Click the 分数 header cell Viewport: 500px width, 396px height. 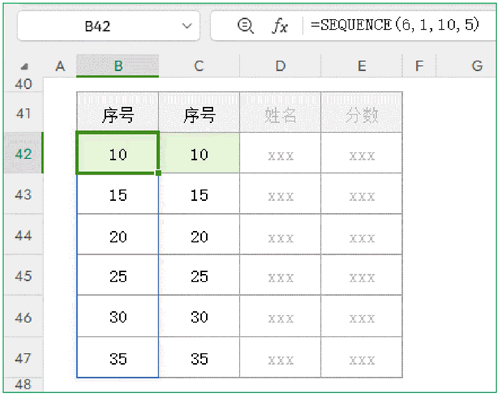pos(362,112)
